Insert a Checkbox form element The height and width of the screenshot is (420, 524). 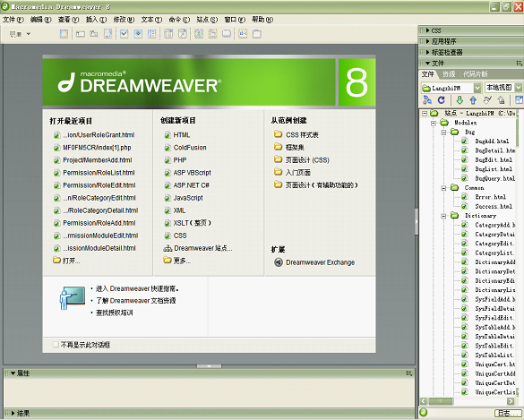[125, 34]
